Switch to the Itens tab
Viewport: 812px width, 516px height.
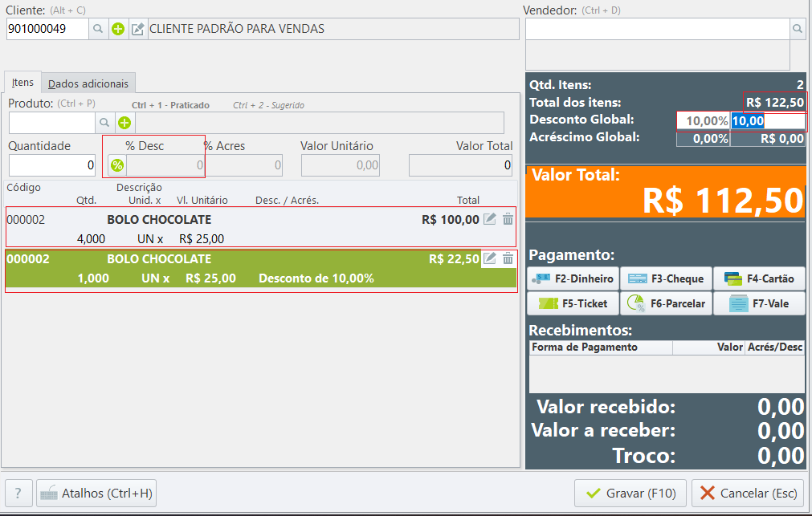[x=22, y=83]
